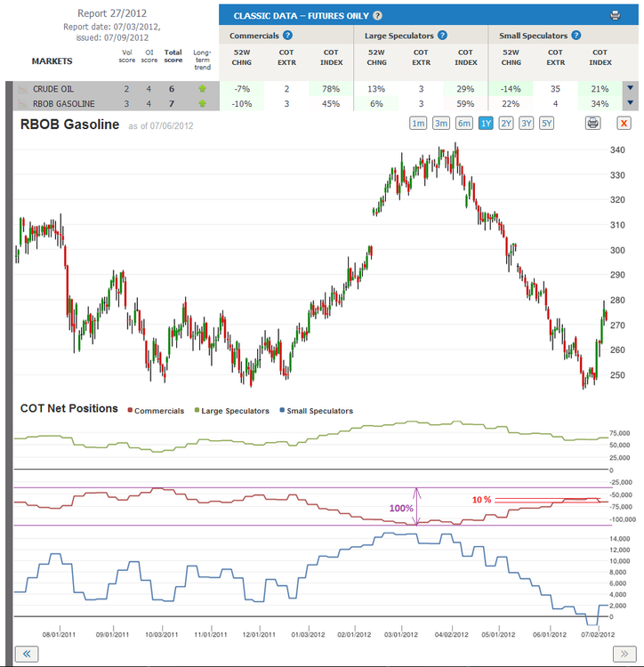The image size is (644, 667).
Task: Toggle Large Speculators series in COT legend
Action: (232, 411)
